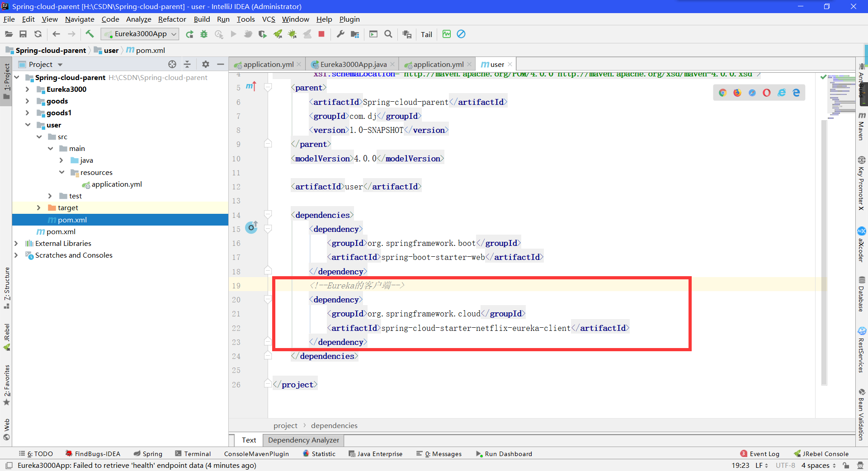This screenshot has height=471, width=868.
Task: Start the Debug bug icon
Action: (x=204, y=34)
